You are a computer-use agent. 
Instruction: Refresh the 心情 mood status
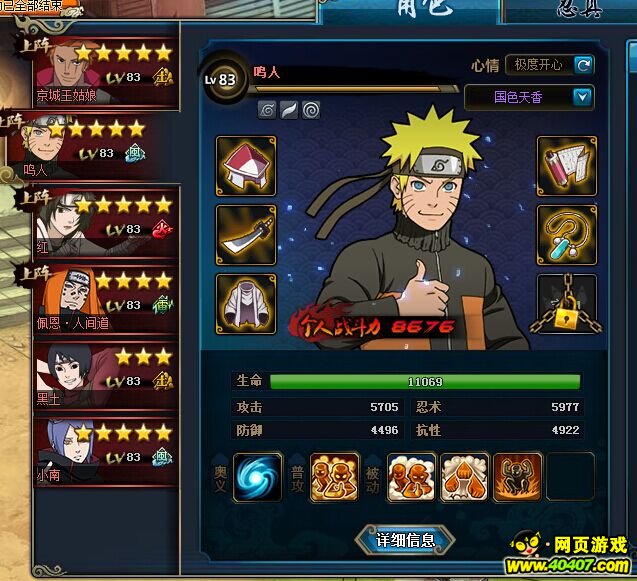click(583, 65)
